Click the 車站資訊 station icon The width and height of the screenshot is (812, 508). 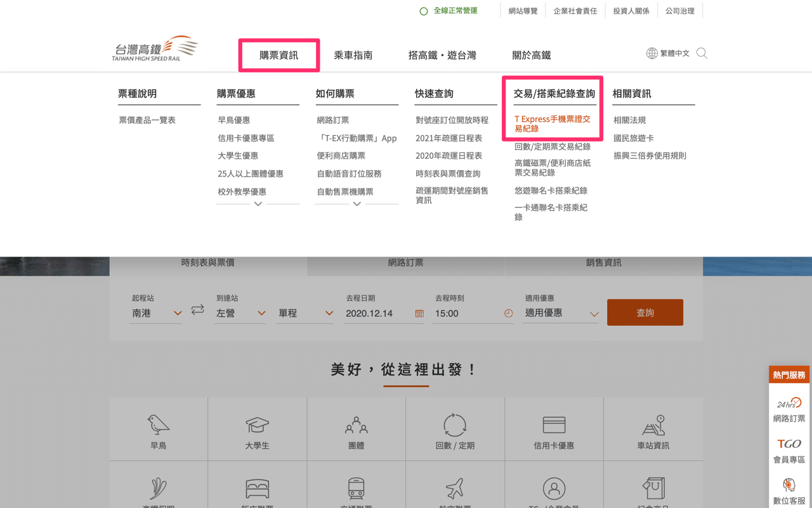tap(653, 425)
